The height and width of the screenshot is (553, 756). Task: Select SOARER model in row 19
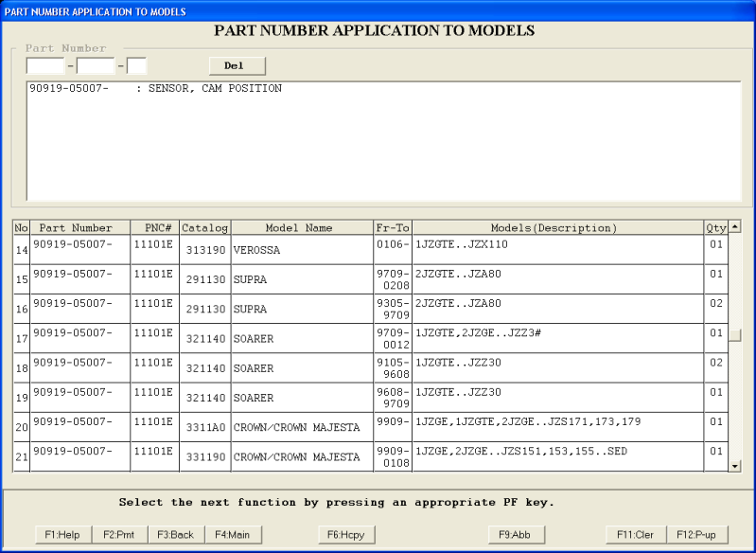tap(302, 398)
